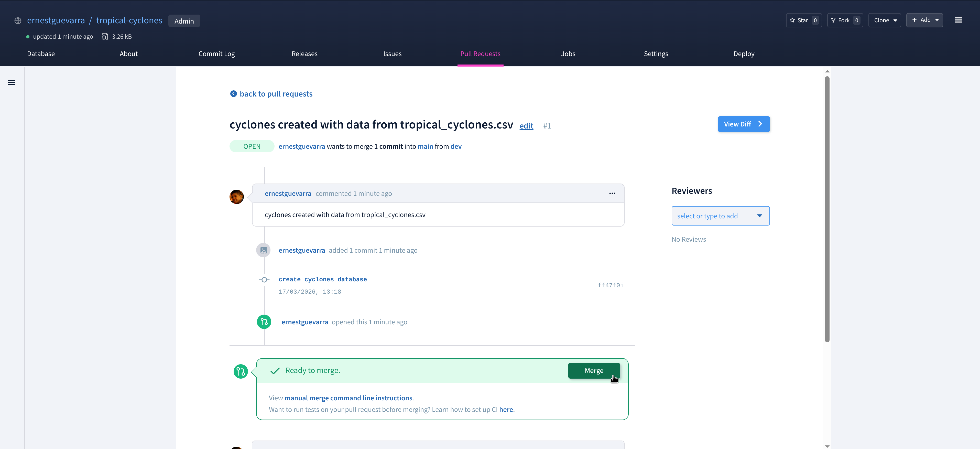Open manual merge command line instructions link
Screen dimensions: 980x449
click(348, 398)
